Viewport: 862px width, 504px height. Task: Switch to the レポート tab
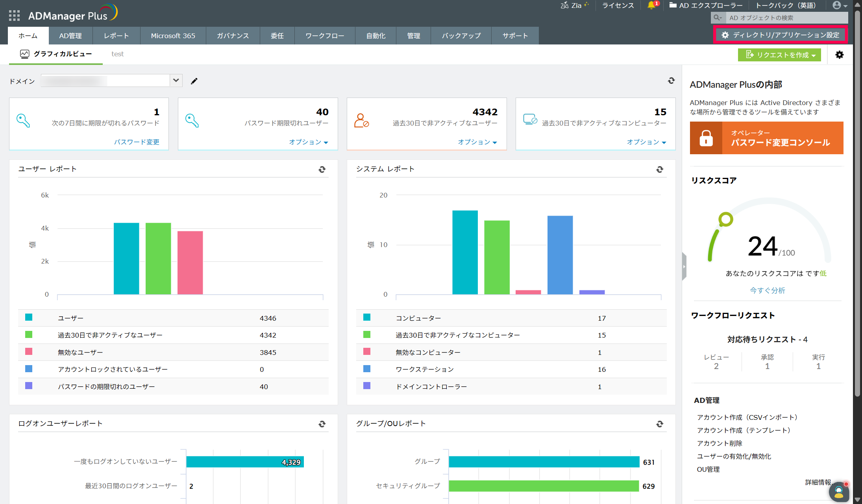click(116, 36)
